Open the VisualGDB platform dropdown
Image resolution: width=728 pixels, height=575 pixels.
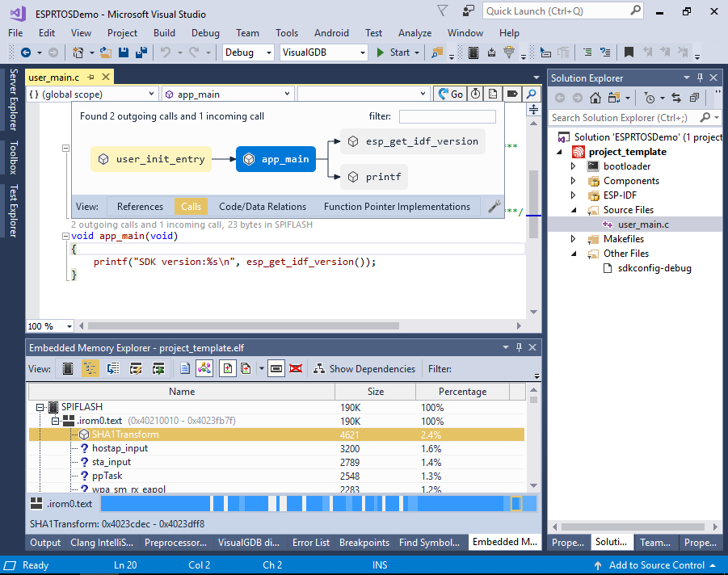pos(324,52)
